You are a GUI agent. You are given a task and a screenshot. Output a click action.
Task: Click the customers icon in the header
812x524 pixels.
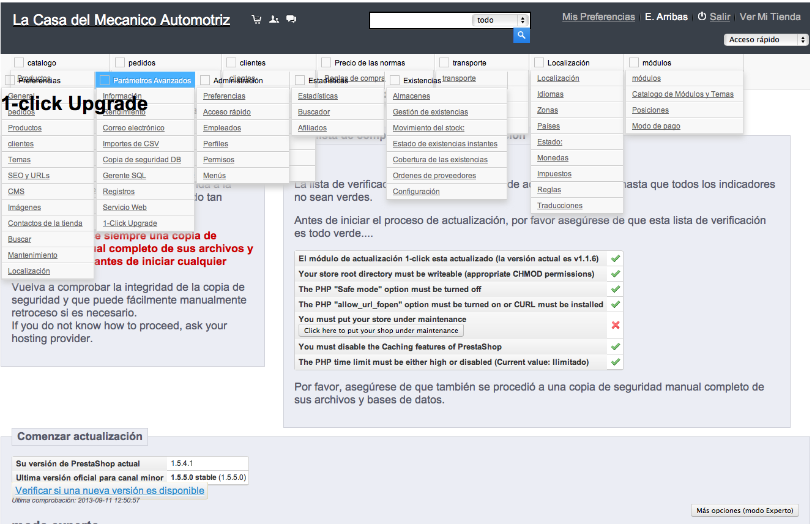pos(274,20)
